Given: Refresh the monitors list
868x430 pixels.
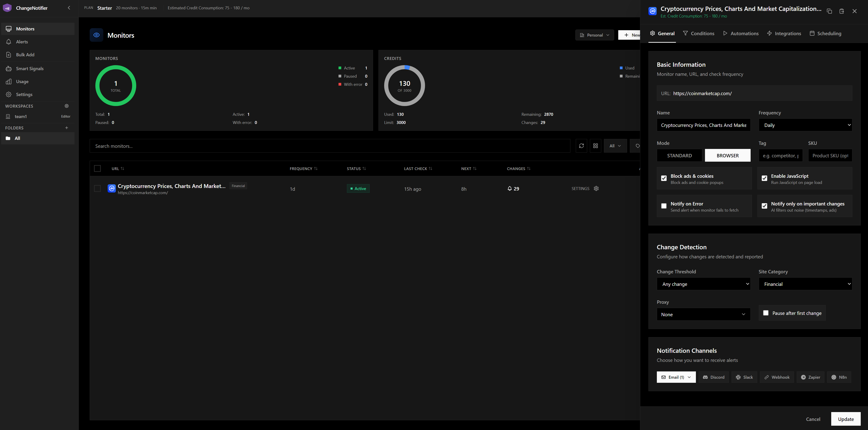Looking at the screenshot, I should coord(581,146).
